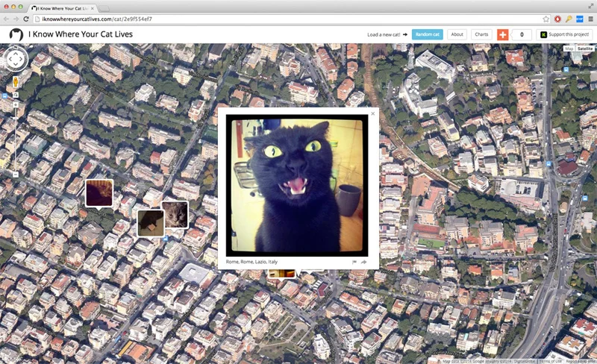This screenshot has width=597, height=364.
Task: Select the I Know Where Your Cat Lives tab
Action: (x=63, y=8)
